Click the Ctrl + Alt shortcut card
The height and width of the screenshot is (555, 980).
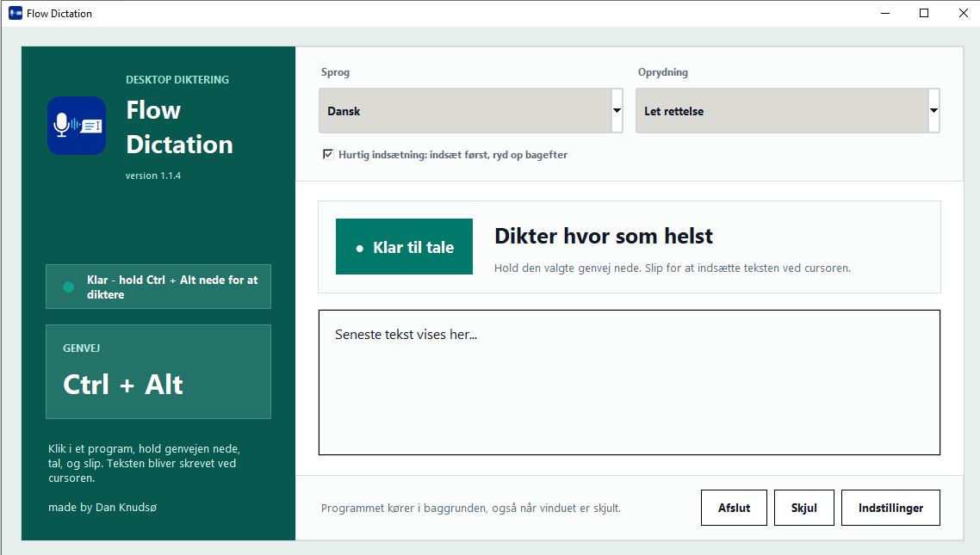[x=158, y=372]
